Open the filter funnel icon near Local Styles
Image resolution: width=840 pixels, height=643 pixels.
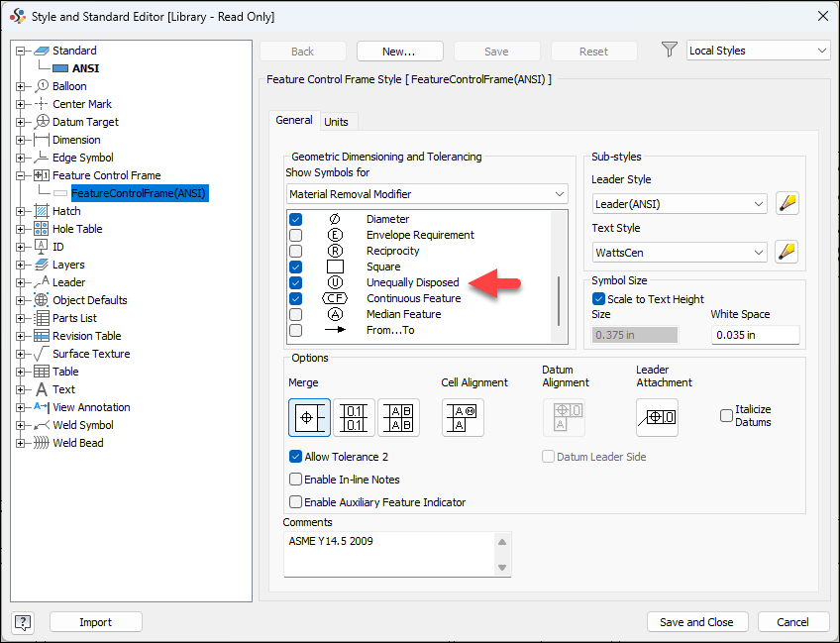[x=669, y=50]
